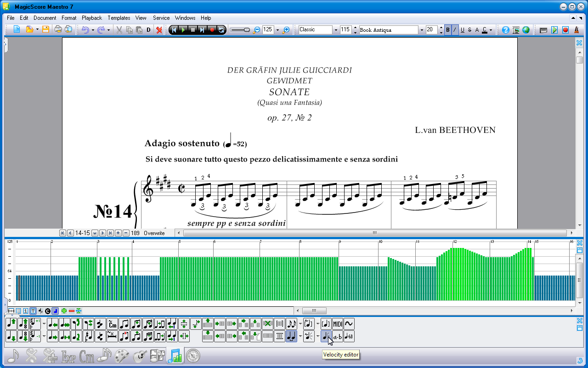The image size is (588, 368).
Task: Rewind to start in the transport bar
Action: point(174,30)
